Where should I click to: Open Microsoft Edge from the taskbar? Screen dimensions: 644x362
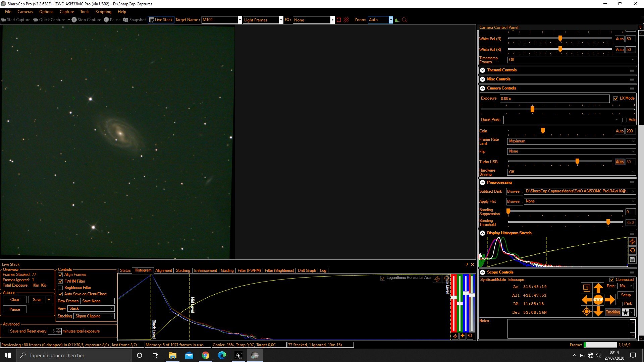click(222, 355)
